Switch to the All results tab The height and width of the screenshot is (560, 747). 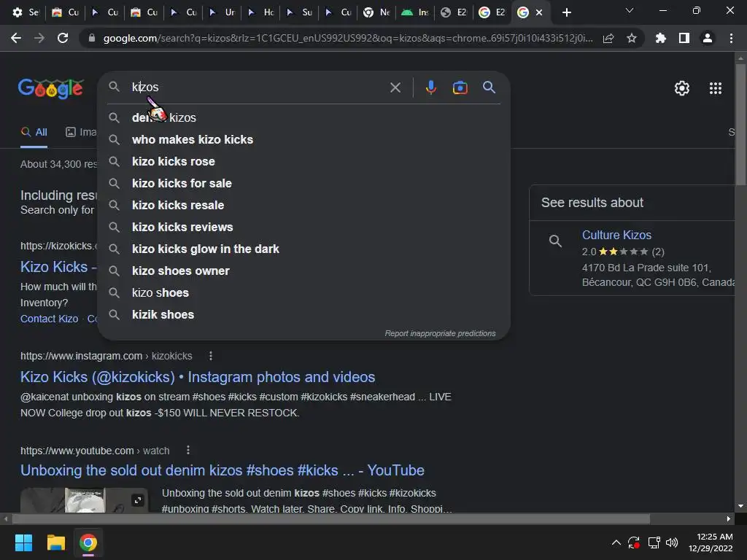34,132
